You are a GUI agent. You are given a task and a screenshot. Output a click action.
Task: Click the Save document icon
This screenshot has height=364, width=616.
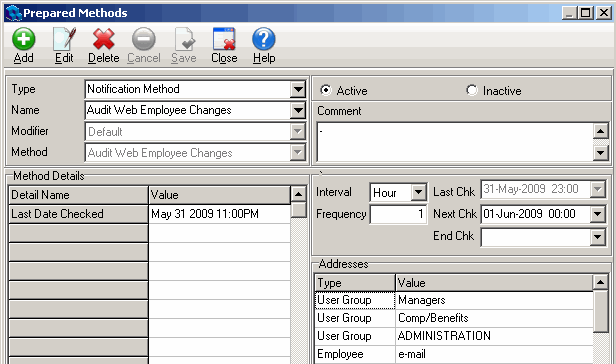pos(184,39)
